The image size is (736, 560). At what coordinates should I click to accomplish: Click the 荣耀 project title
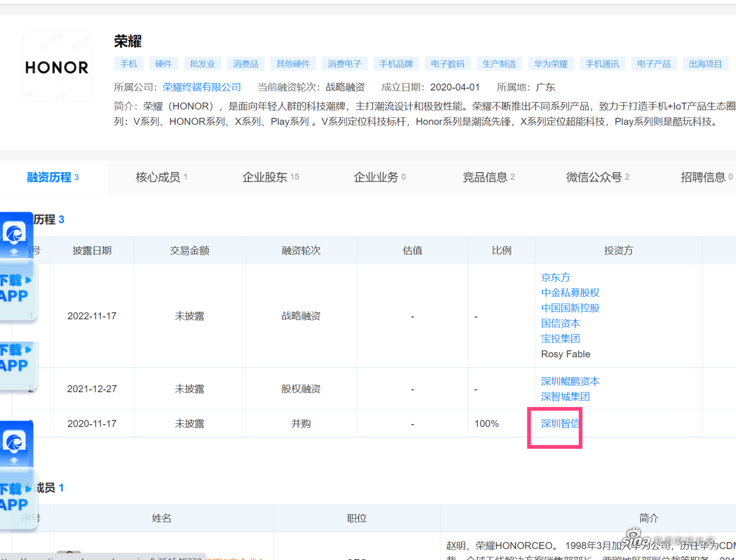128,41
